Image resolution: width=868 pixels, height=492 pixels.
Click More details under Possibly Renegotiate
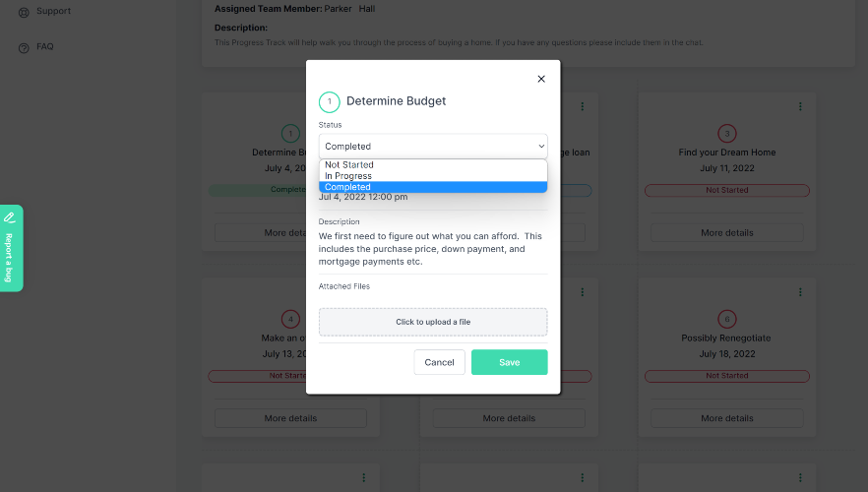726,418
